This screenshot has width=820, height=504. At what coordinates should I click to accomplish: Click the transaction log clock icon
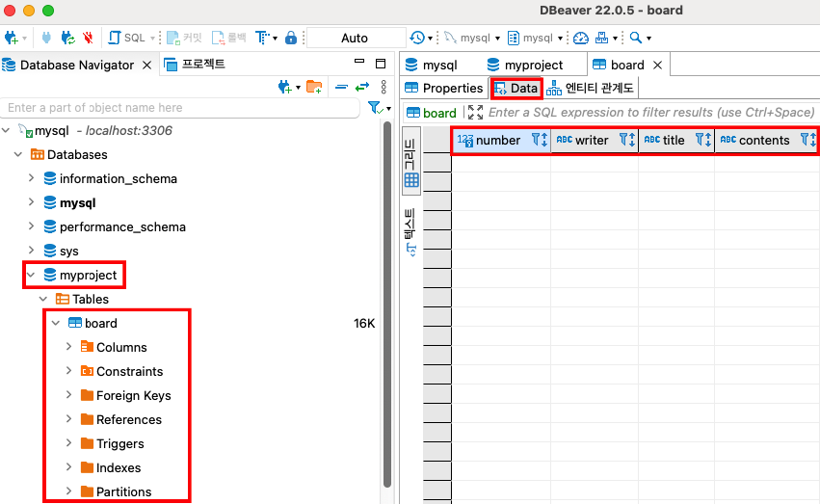coord(417,38)
